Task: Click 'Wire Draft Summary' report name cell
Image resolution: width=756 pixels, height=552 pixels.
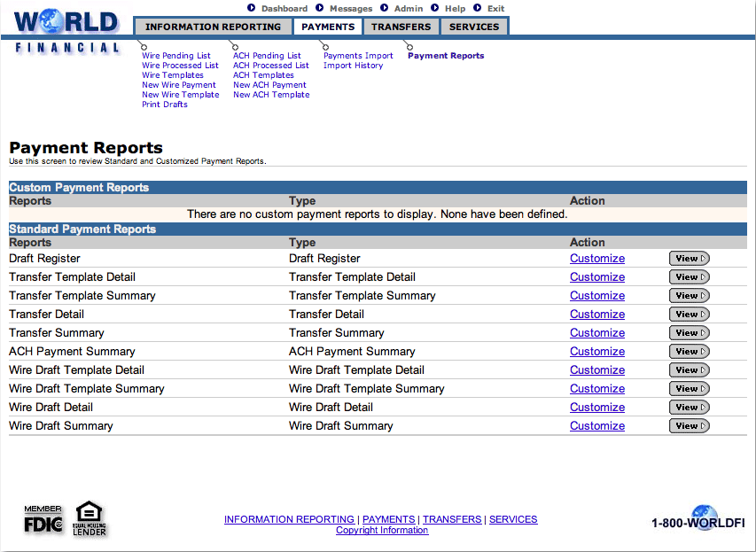Action: click(x=61, y=426)
